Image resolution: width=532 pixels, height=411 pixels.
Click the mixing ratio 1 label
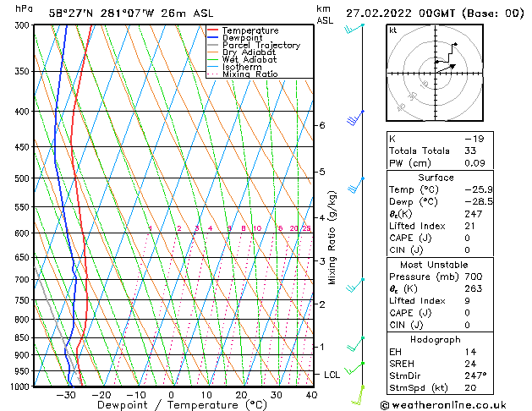pyautogui.click(x=151, y=228)
